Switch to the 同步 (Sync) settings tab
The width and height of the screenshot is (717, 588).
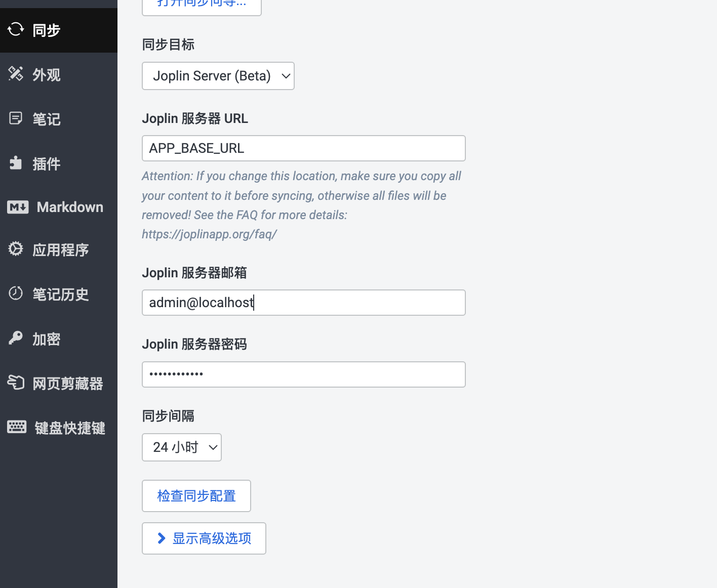pyautogui.click(x=46, y=30)
